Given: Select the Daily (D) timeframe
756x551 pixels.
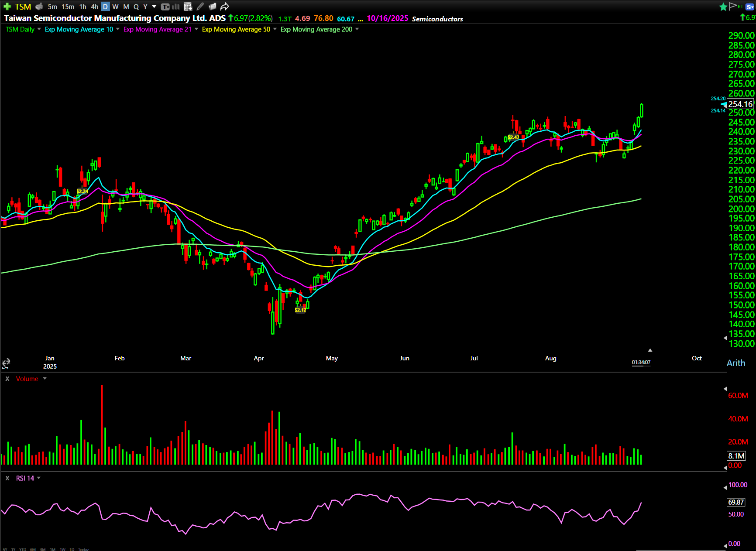Looking at the screenshot, I should [x=105, y=7].
